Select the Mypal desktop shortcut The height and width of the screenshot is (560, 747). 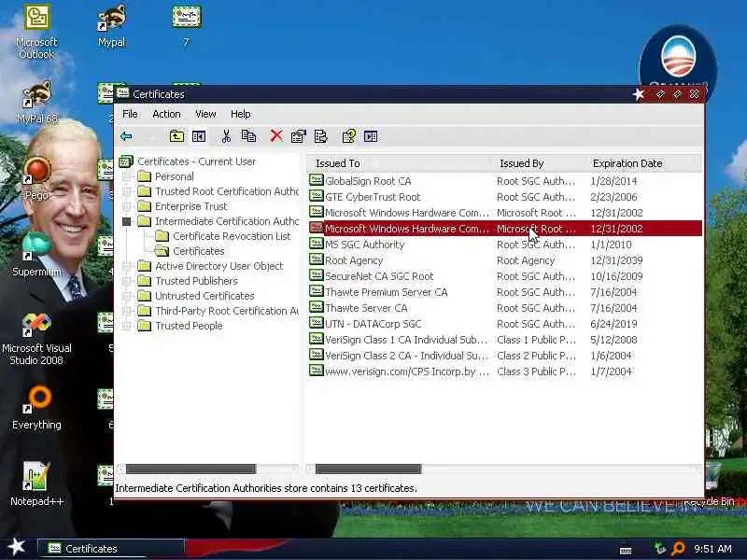111,26
